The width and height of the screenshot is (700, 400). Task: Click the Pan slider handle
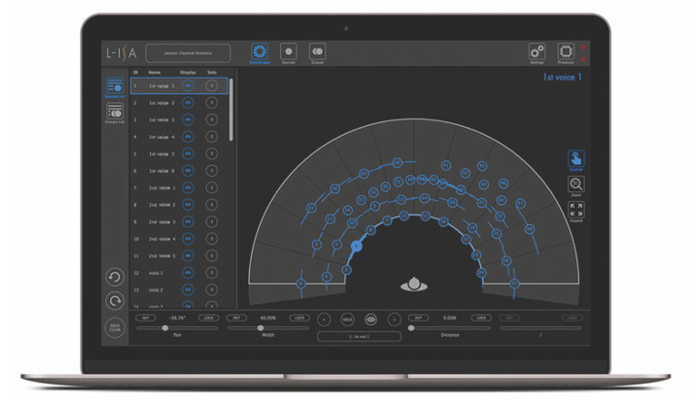tap(165, 328)
